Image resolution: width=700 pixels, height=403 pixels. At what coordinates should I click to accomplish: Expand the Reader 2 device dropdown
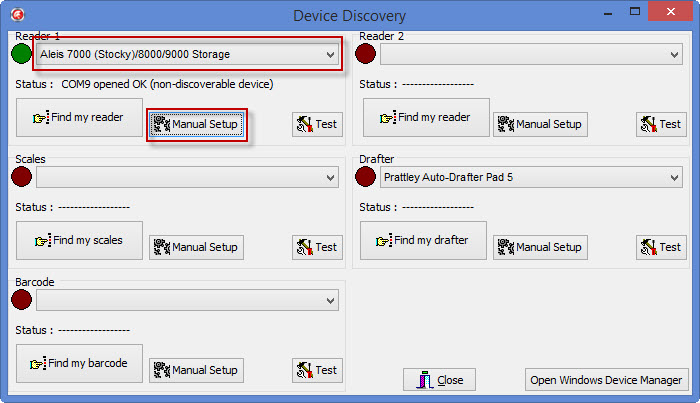pyautogui.click(x=531, y=54)
